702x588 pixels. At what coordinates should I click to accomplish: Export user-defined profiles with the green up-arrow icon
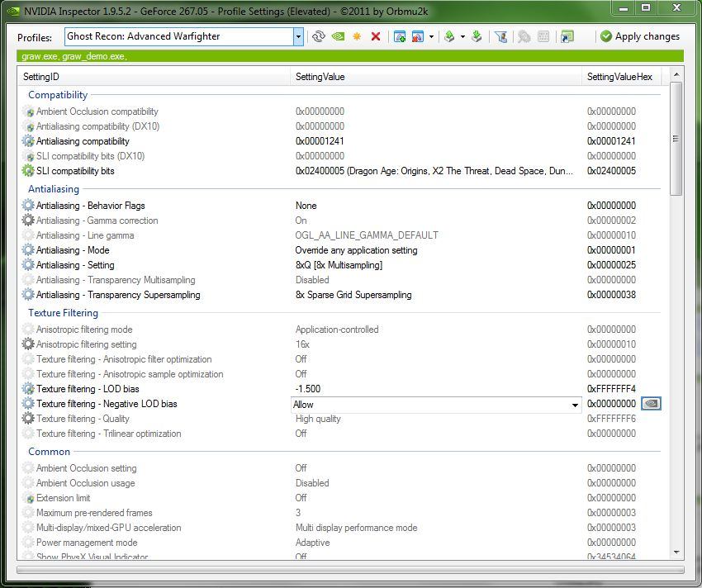[449, 36]
